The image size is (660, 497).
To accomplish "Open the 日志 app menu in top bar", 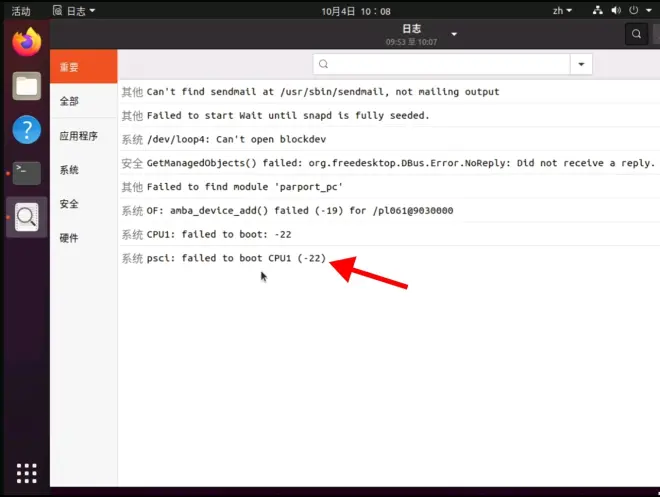I will click(74, 11).
